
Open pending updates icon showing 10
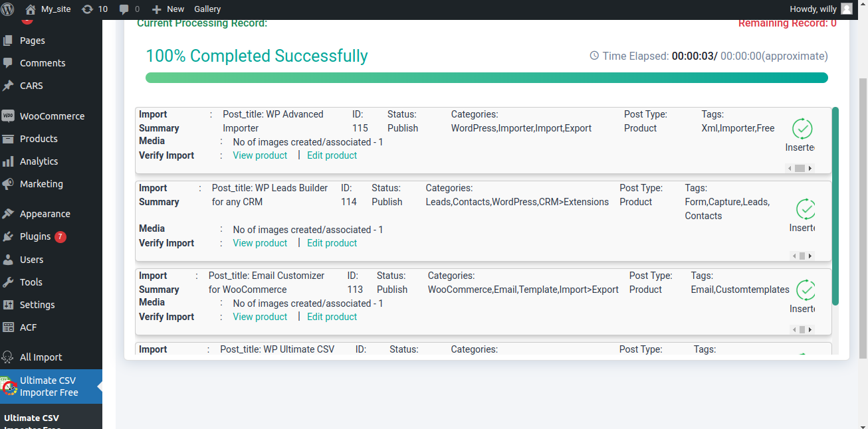[94, 9]
